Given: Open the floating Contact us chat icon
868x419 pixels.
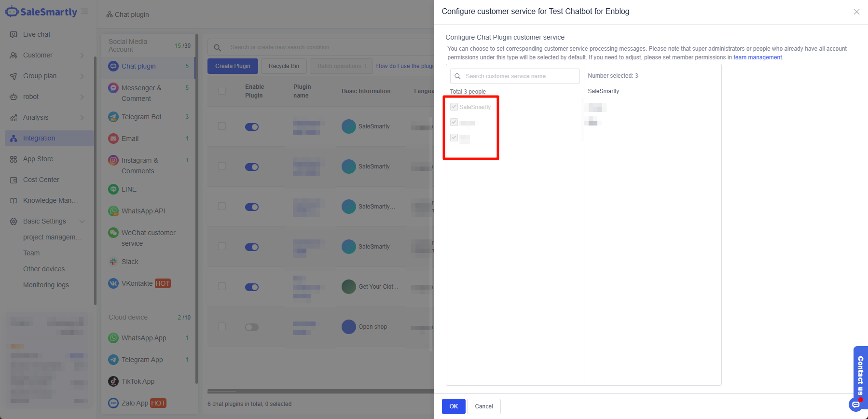Looking at the screenshot, I should click(x=856, y=405).
